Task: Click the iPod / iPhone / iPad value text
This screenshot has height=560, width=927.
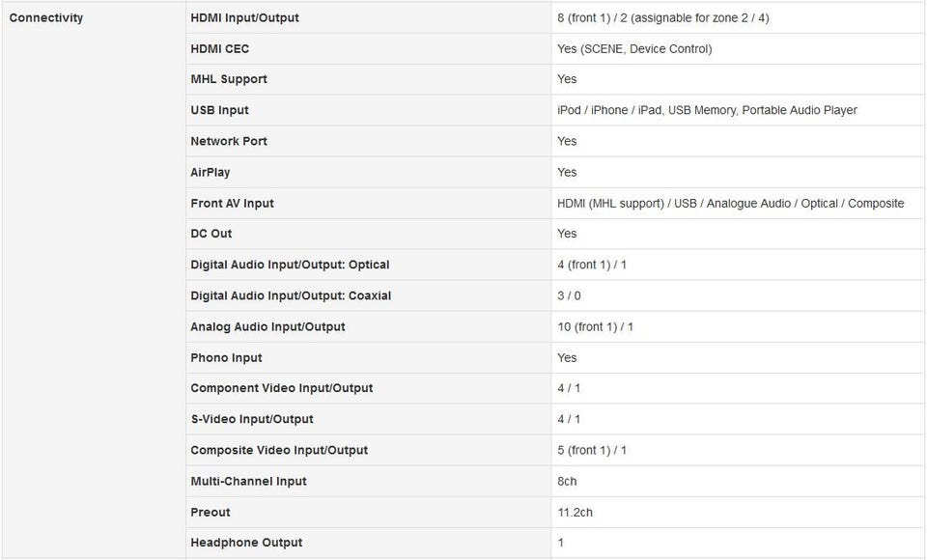Action: point(609,110)
